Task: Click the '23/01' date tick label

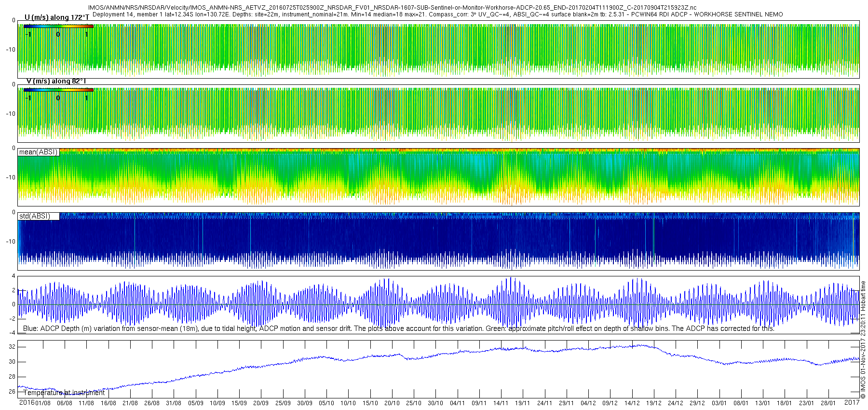Action: coord(806,403)
